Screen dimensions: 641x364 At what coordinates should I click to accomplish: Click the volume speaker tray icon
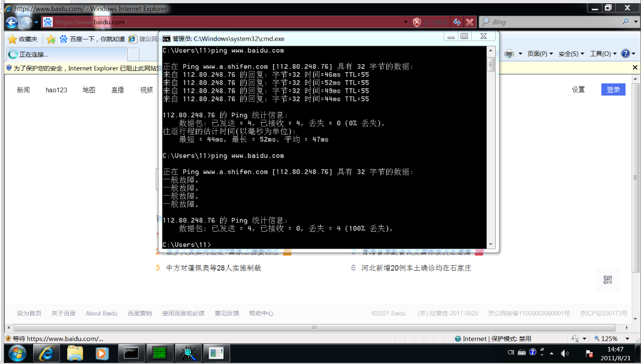(x=565, y=353)
